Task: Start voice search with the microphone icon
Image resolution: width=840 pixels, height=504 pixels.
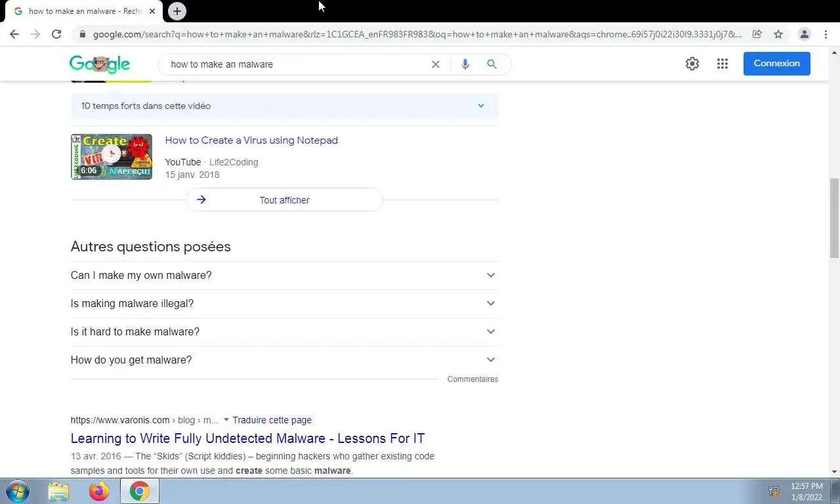Action: tap(465, 64)
